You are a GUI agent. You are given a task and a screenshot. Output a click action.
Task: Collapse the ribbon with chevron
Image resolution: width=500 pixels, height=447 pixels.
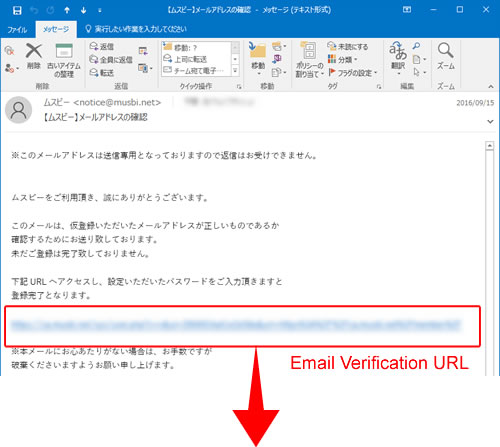point(491,87)
